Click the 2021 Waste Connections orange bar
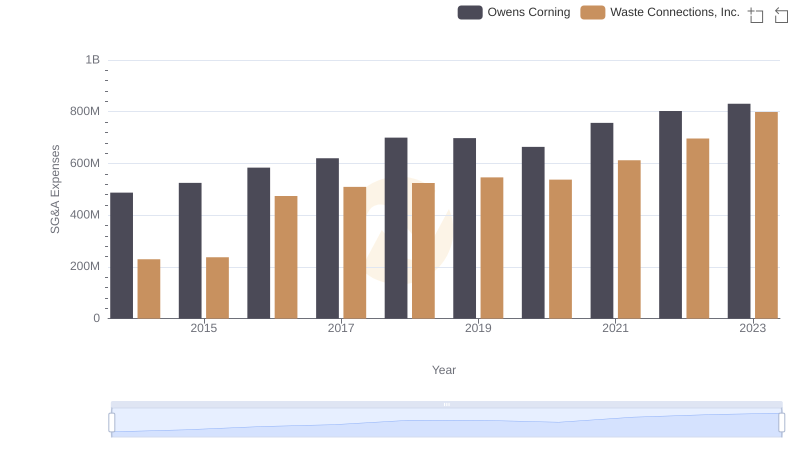The width and height of the screenshot is (800, 461). [x=629, y=239]
